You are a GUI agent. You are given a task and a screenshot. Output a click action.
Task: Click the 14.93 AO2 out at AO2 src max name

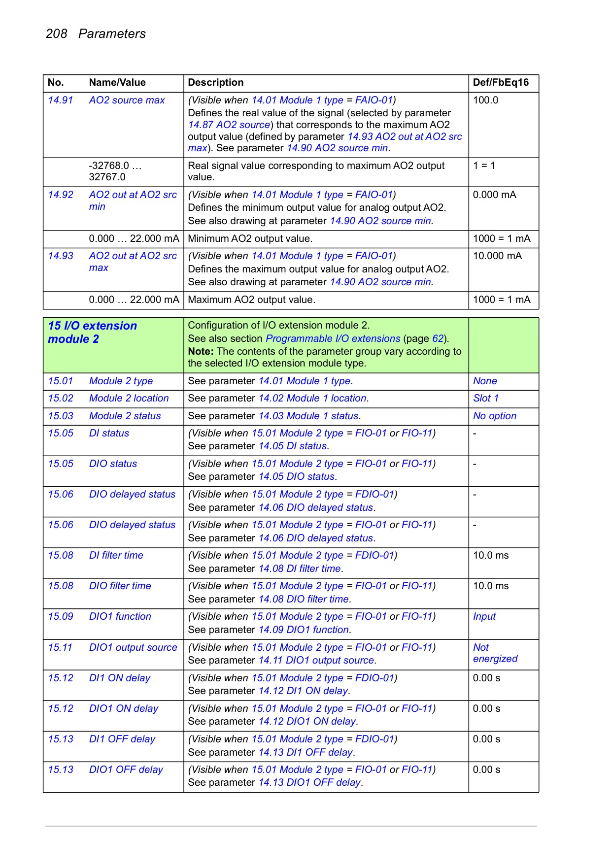133,262
